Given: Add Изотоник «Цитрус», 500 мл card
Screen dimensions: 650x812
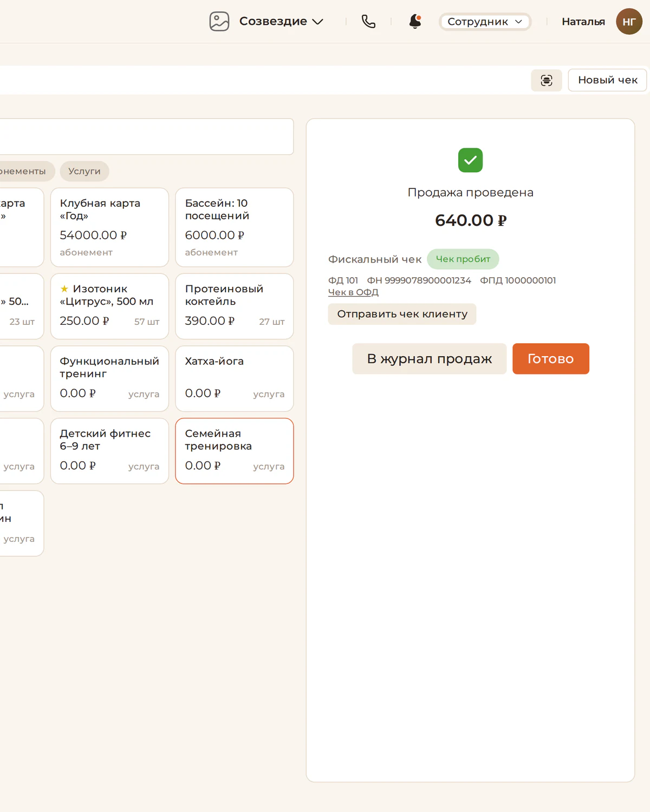Looking at the screenshot, I should [x=109, y=306].
